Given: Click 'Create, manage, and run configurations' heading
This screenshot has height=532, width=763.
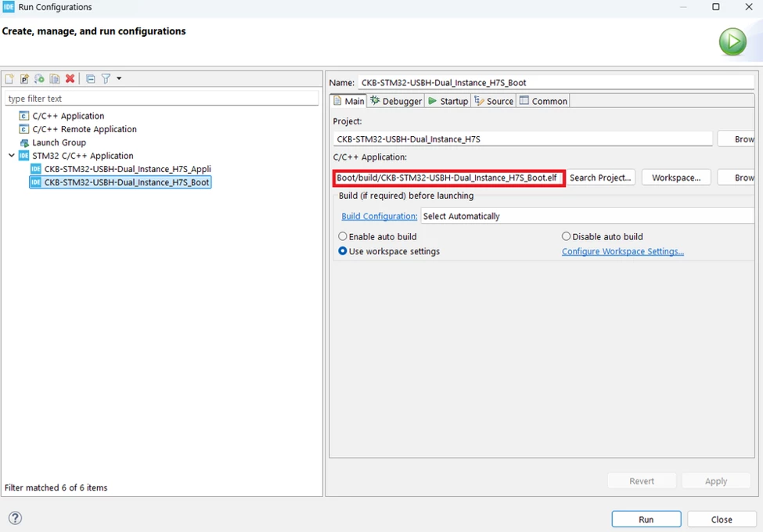Looking at the screenshot, I should coord(94,31).
